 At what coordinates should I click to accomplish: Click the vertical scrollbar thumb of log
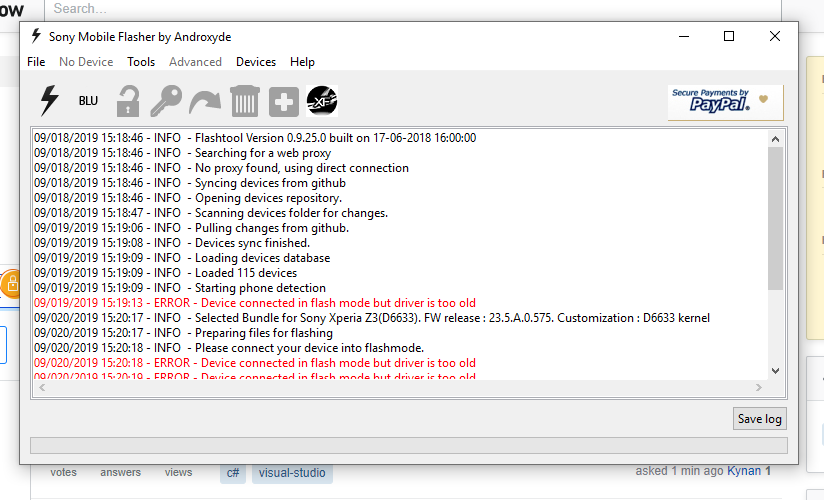click(x=775, y=218)
